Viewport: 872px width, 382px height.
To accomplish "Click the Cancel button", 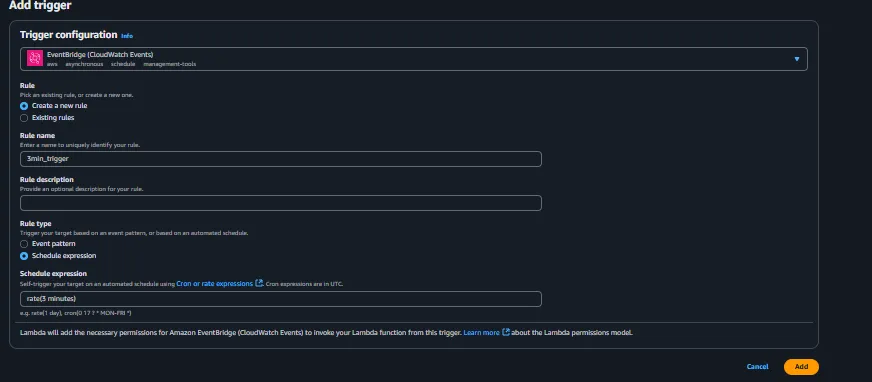I will pos(757,366).
